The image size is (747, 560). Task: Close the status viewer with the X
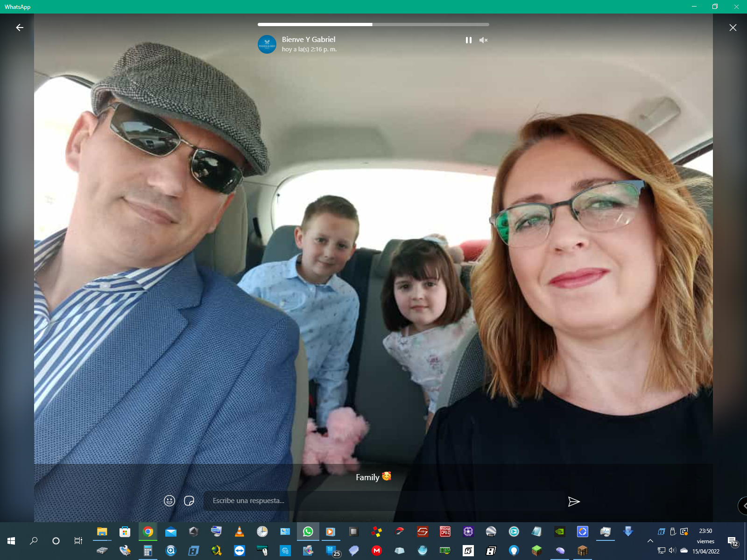733,28
